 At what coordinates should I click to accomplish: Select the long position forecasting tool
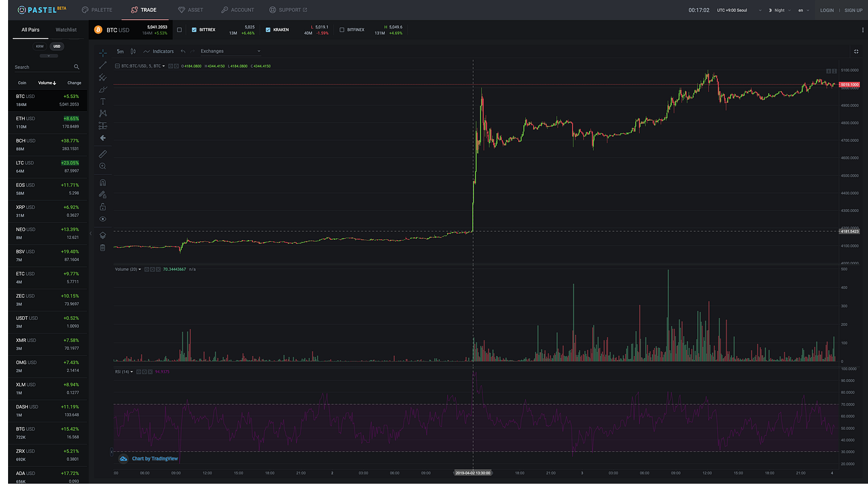coord(103,125)
